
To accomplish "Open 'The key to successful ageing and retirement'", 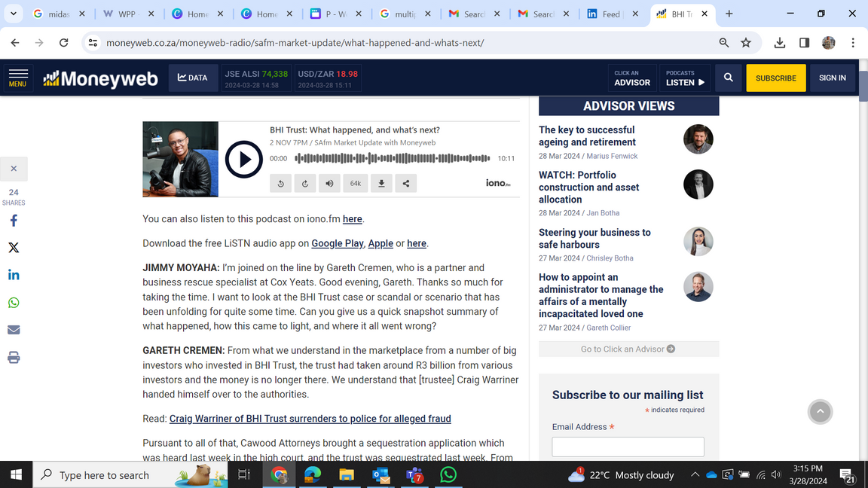I will coord(587,136).
